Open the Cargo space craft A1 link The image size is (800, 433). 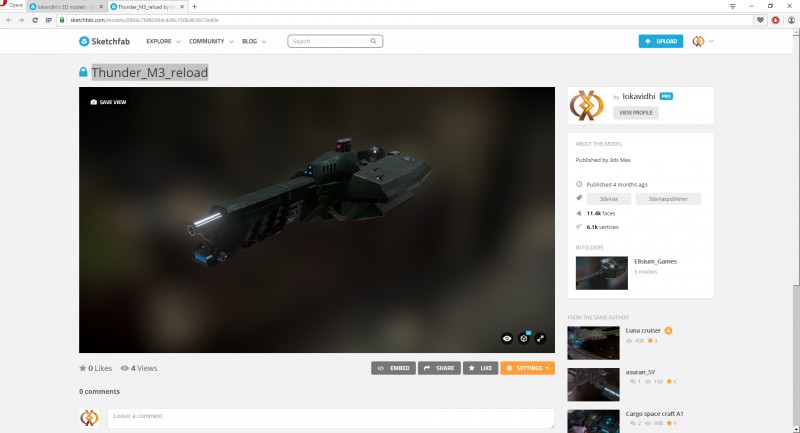click(655, 414)
